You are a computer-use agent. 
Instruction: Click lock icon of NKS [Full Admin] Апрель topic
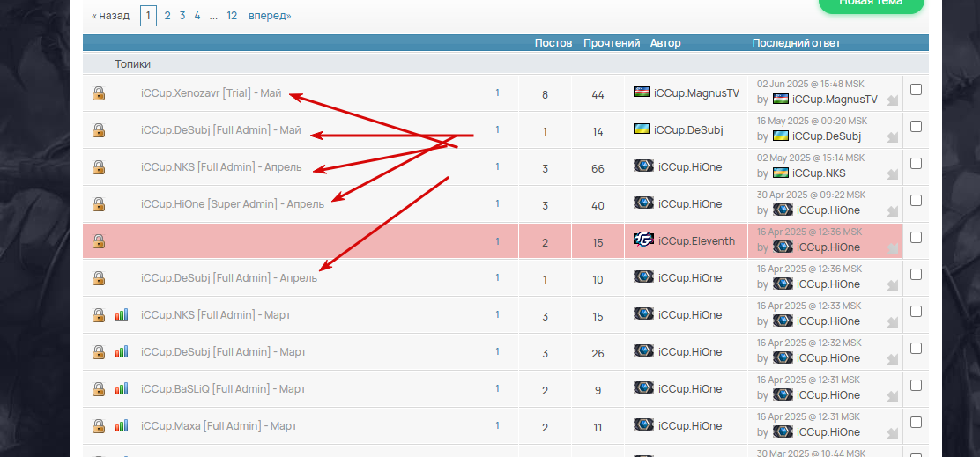[x=99, y=167]
